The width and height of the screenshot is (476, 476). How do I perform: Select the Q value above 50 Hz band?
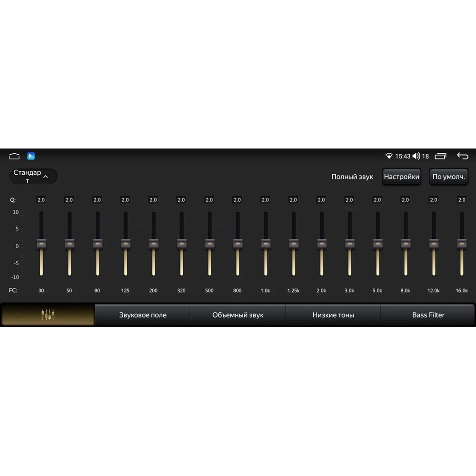pyautogui.click(x=69, y=200)
